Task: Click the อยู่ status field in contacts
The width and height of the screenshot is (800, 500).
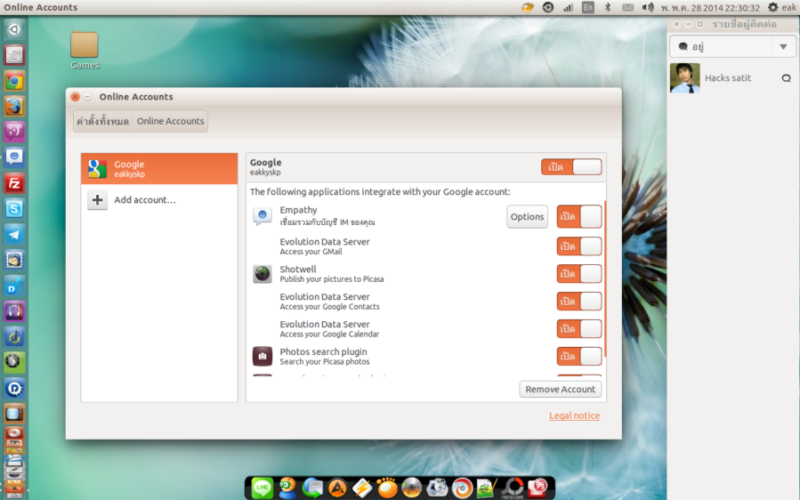Action: [x=722, y=47]
